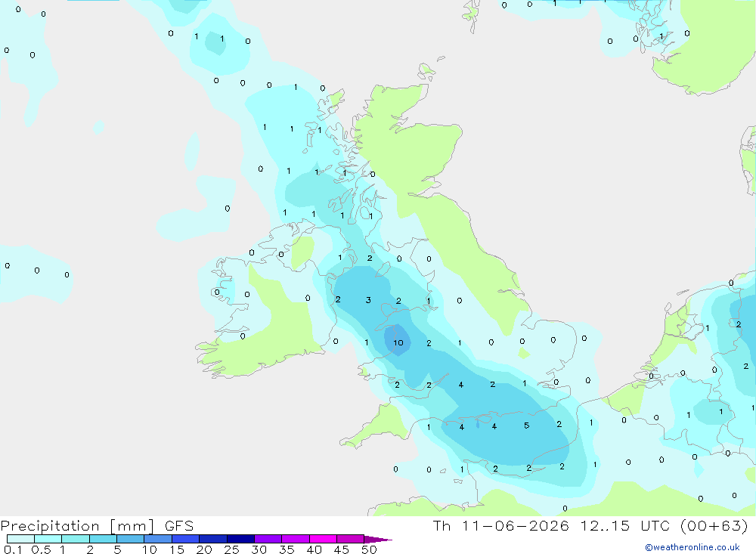Click the 0.1–0.5 mm legend color swatch

(x=20, y=539)
